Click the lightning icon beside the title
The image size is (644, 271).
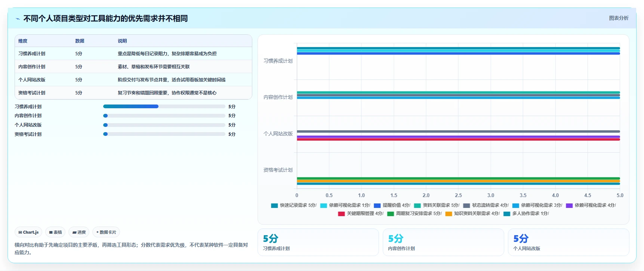(18, 19)
